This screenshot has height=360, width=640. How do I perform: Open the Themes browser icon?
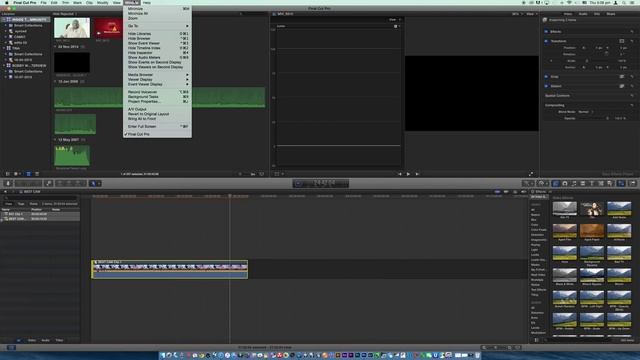pos(610,184)
